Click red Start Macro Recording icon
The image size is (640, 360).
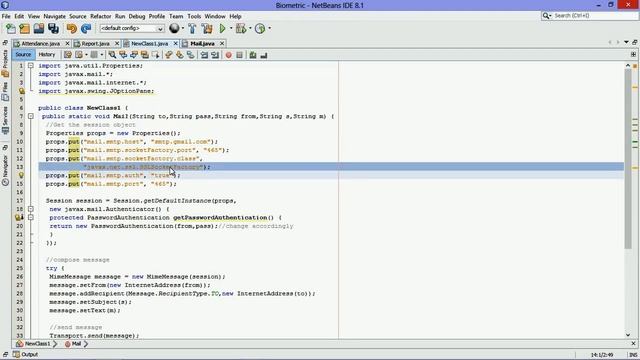pyautogui.click(x=229, y=55)
